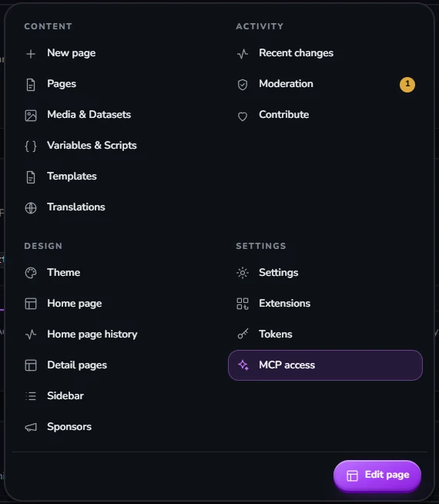
Task: Click the pulse icon for Home page history
Action: coord(31,334)
